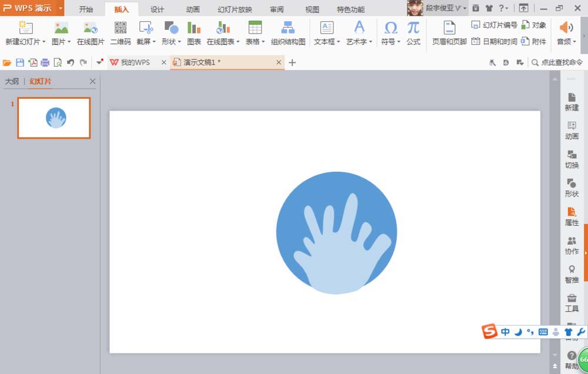This screenshot has height=374, width=588.
Task: Switch to the 审阅 ribbon tab
Action: (x=277, y=9)
